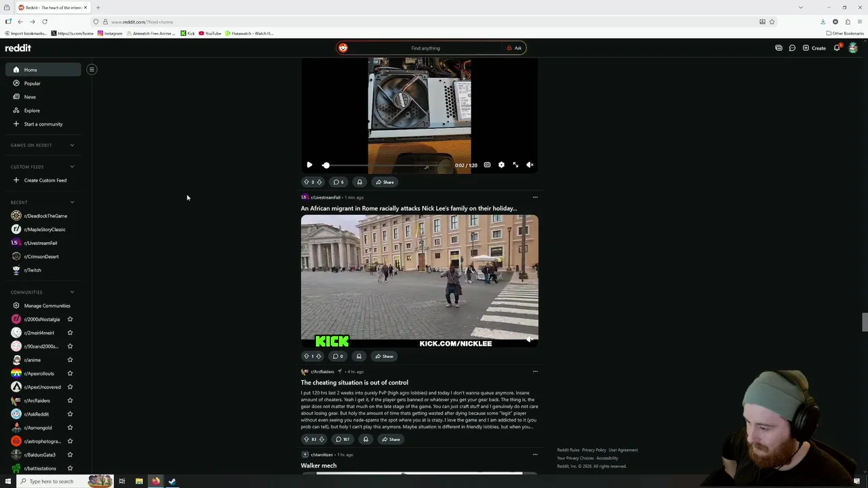868x488 pixels.
Task: Unmute the fan video
Action: pos(530,165)
